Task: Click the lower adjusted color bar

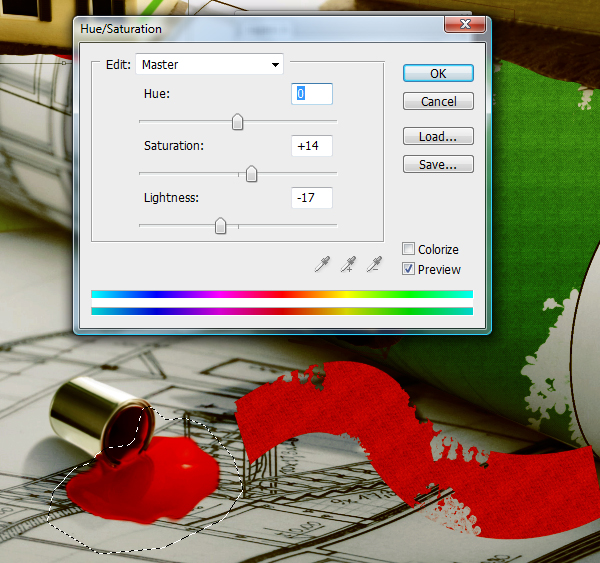Action: pyautogui.click(x=282, y=311)
